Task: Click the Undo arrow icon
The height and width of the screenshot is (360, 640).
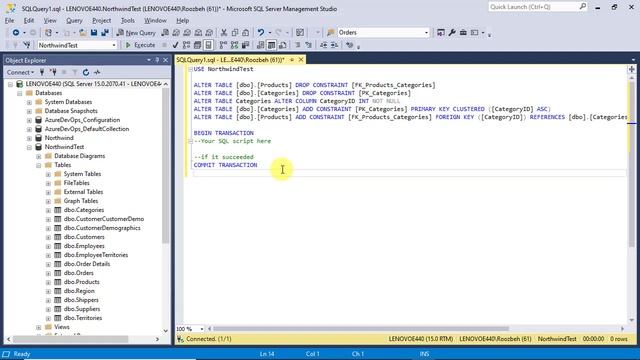Action: pos(260,33)
